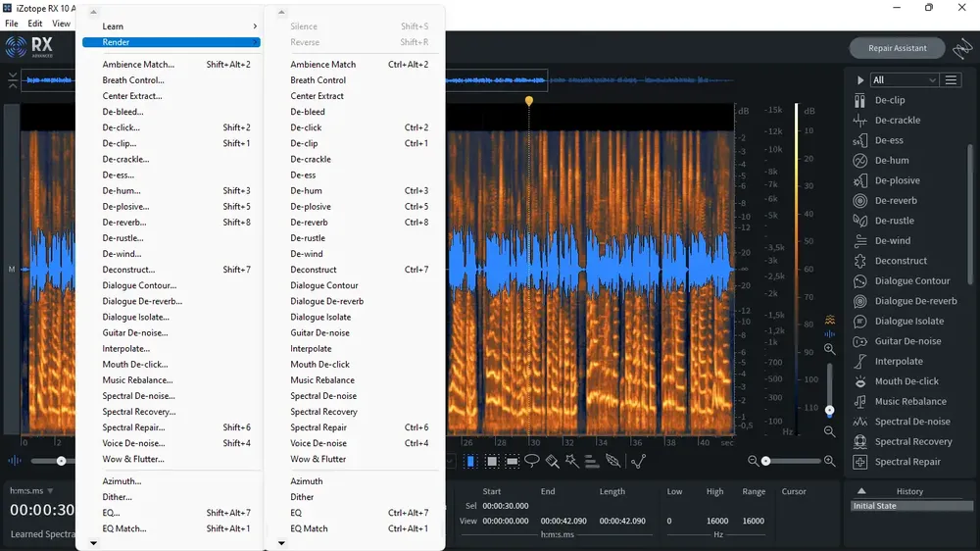The height and width of the screenshot is (551, 980).
Task: Select the Lasso selection tool
Action: pos(532,461)
